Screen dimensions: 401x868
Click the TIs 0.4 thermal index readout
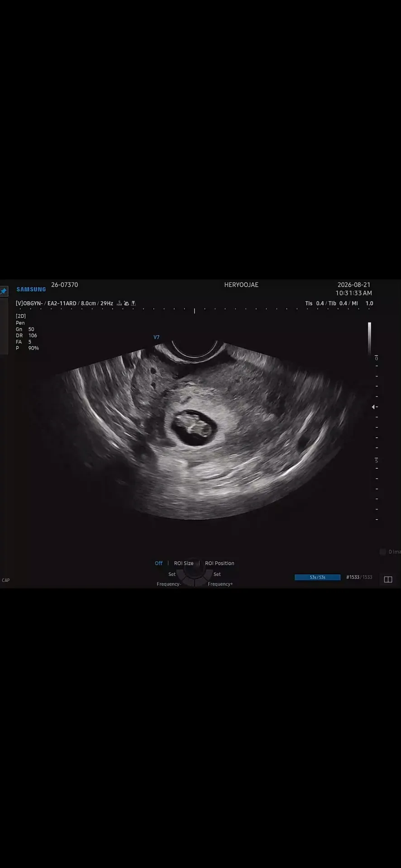coord(315,303)
